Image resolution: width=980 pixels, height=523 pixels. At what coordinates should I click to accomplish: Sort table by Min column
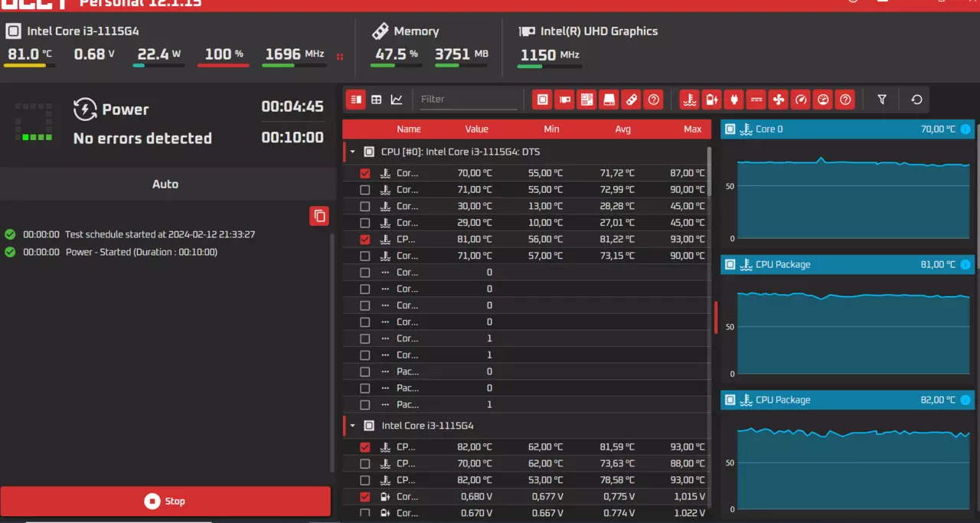click(551, 129)
